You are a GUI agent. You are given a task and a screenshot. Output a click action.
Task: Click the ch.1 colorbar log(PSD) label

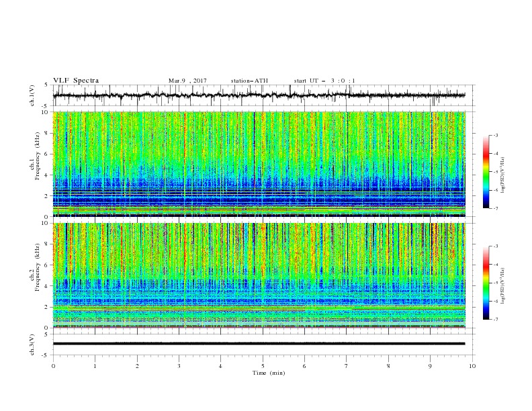502,175
